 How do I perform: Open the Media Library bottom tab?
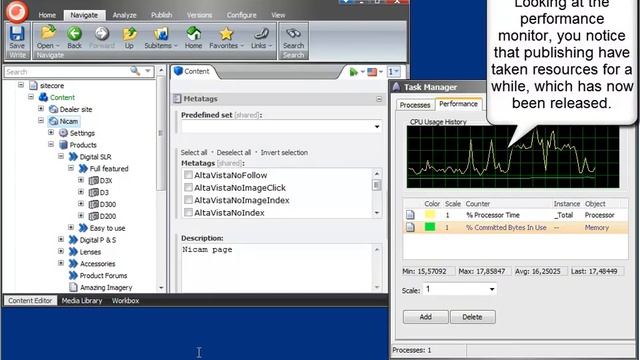coord(82,300)
